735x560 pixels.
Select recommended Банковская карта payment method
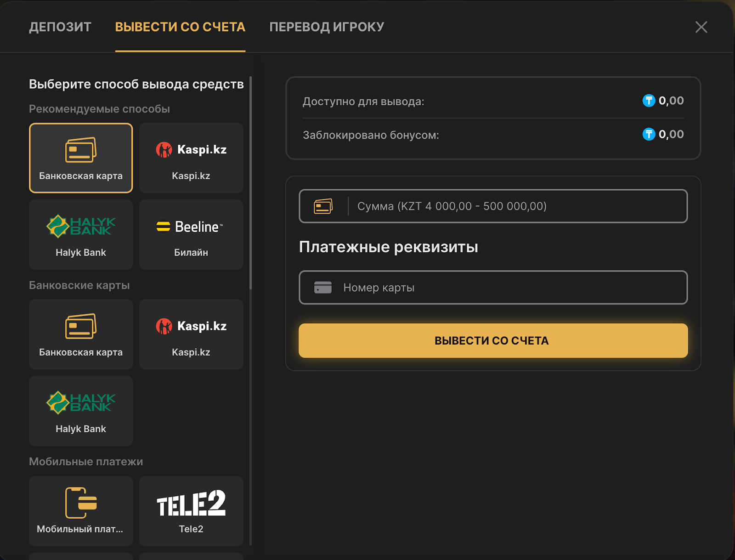pos(81,158)
